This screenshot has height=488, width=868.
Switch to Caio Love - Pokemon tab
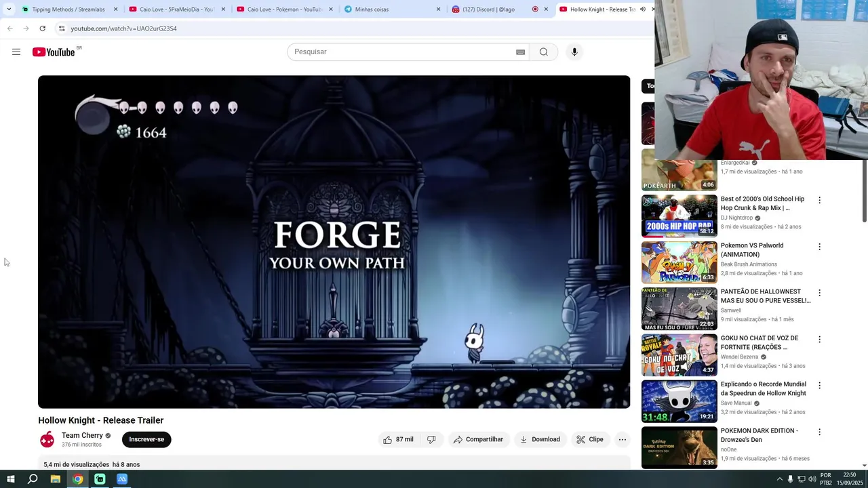(284, 9)
